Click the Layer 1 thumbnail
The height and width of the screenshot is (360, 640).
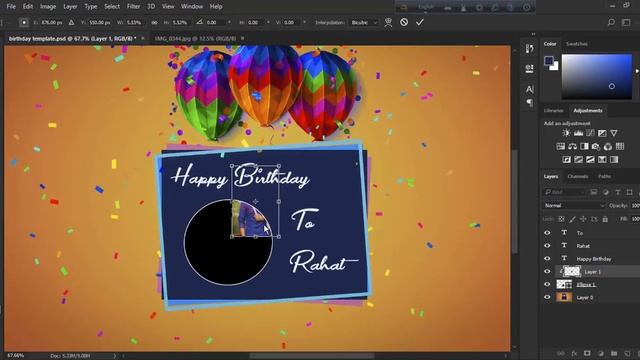tap(571, 271)
